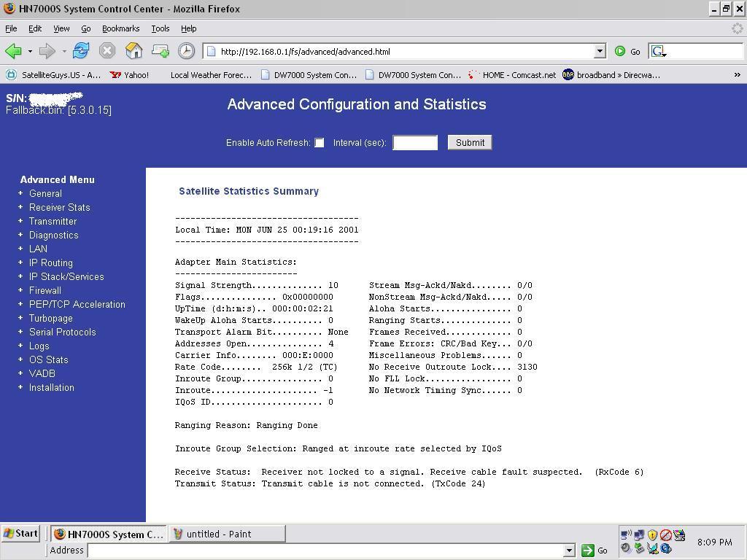Screen dimensions: 747x560
Task: Click the green Go button by the URL bar
Action: tap(627, 52)
